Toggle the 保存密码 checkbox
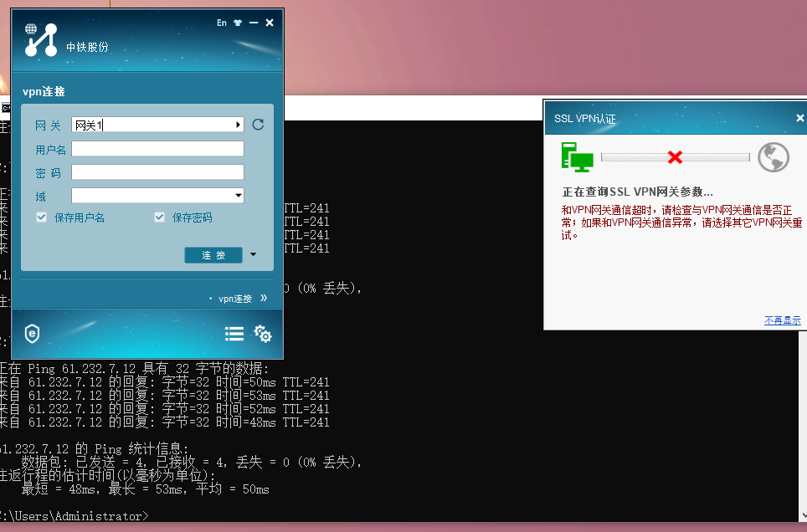Viewport: 807px width, 532px height. pyautogui.click(x=160, y=217)
